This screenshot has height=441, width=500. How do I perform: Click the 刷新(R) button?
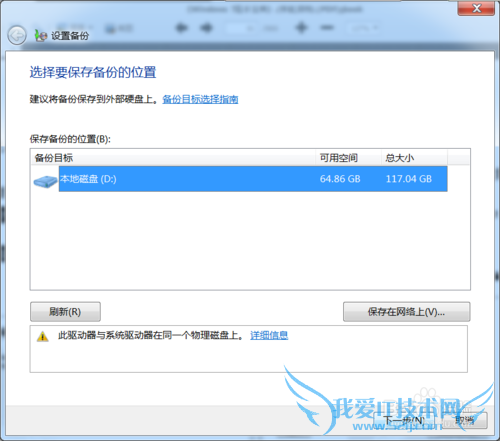(x=65, y=312)
